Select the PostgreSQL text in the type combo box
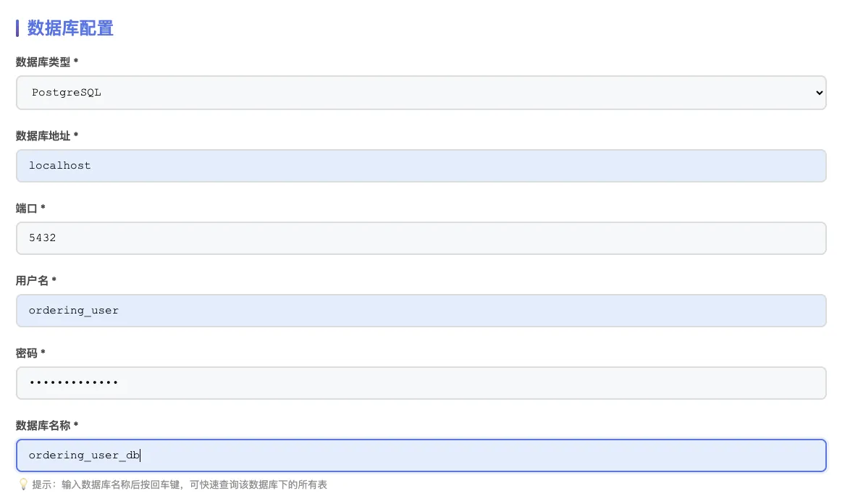 pos(67,93)
